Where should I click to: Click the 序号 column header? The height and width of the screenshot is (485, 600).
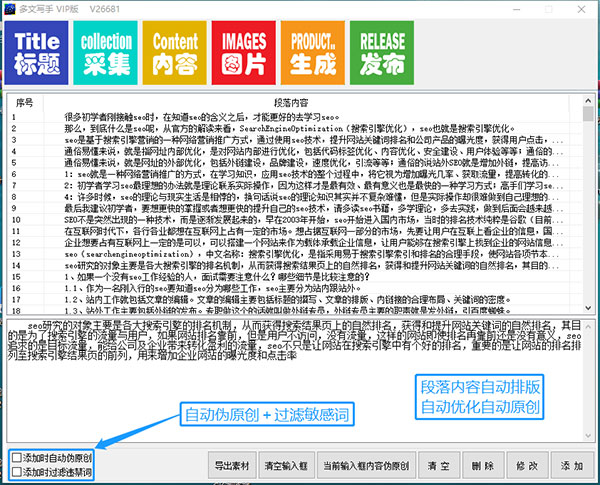pos(25,103)
